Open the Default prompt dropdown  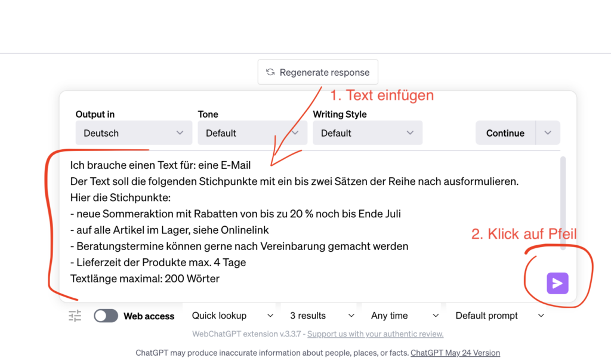(x=499, y=316)
